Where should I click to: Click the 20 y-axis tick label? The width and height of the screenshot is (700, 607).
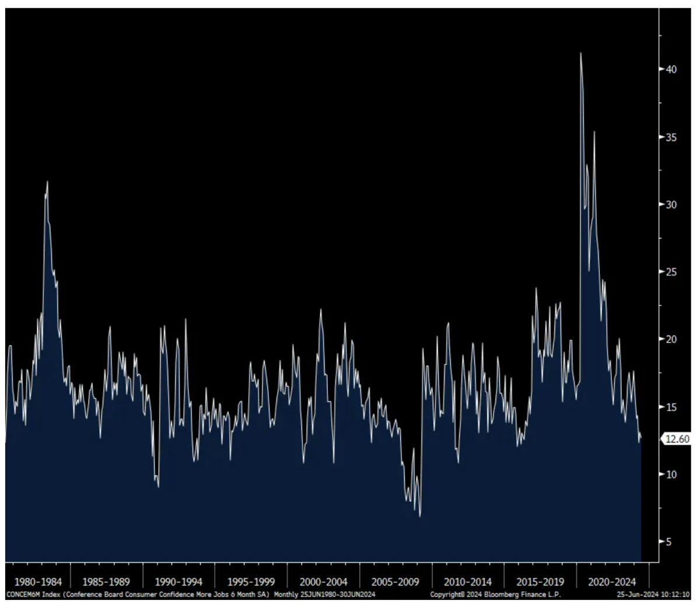coord(671,339)
